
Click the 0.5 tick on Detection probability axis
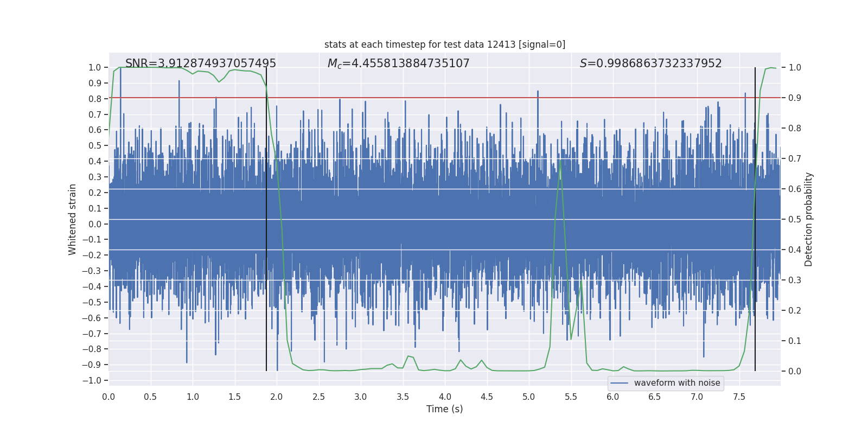coord(795,220)
